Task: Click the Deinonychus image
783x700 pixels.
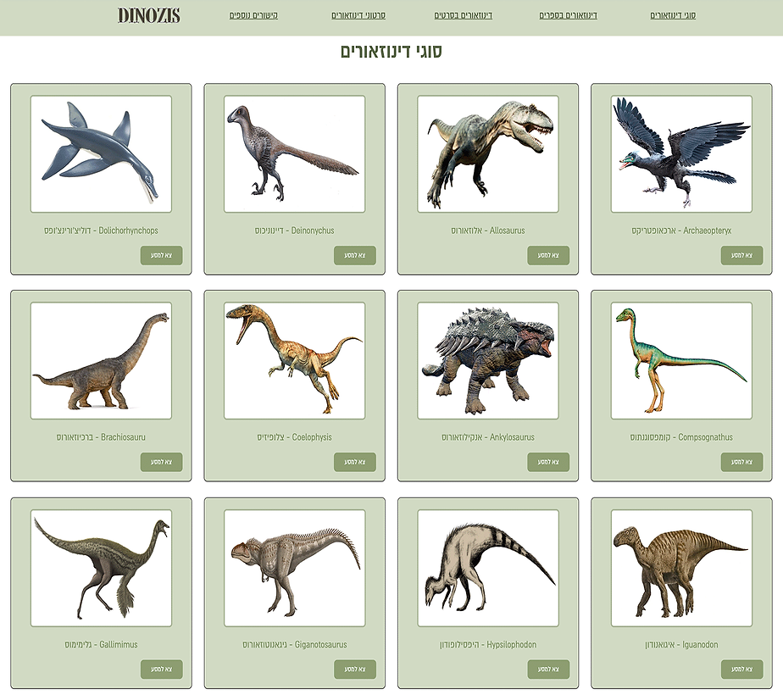Action: coord(295,153)
